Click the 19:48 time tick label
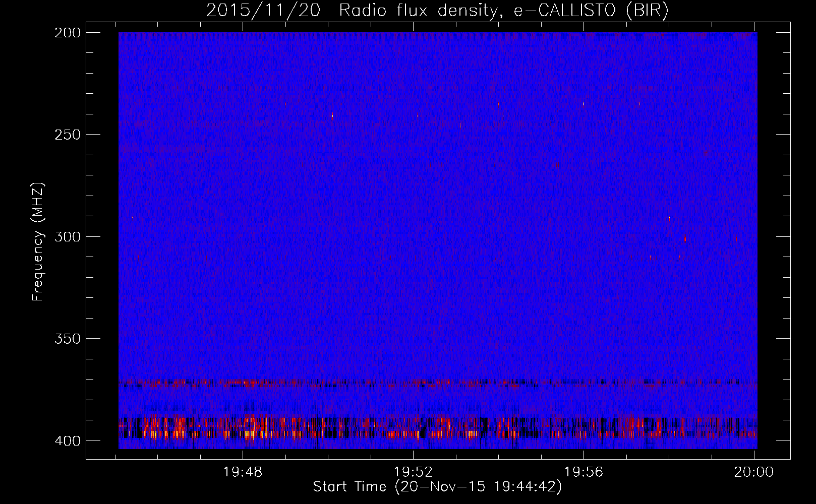This screenshot has width=816, height=504. 243,472
